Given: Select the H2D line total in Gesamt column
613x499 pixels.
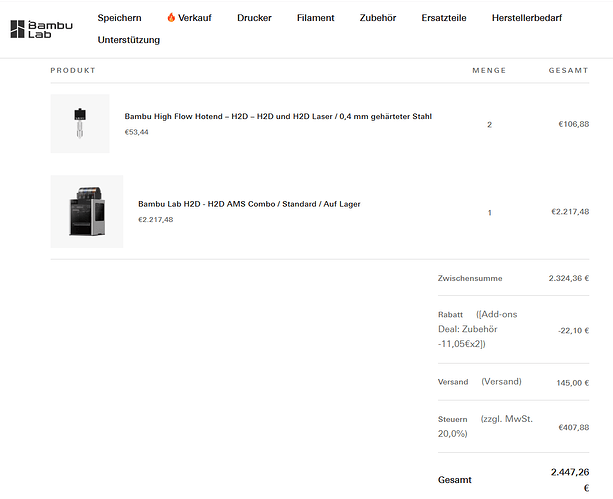Looking at the screenshot, I should click(x=570, y=212).
